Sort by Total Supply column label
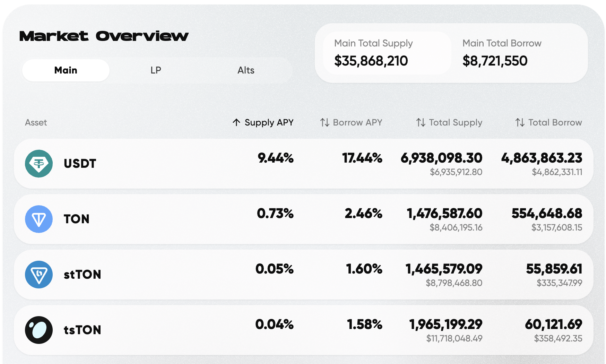Screen dimensions: 606x364 (x=456, y=122)
